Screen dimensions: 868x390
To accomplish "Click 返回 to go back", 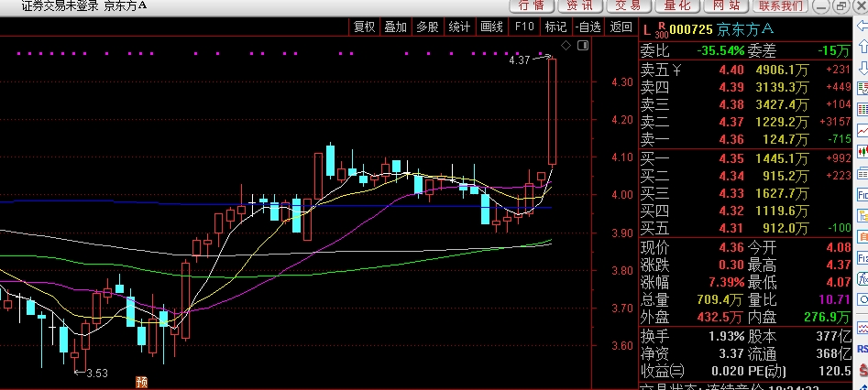I will pyautogui.click(x=621, y=27).
